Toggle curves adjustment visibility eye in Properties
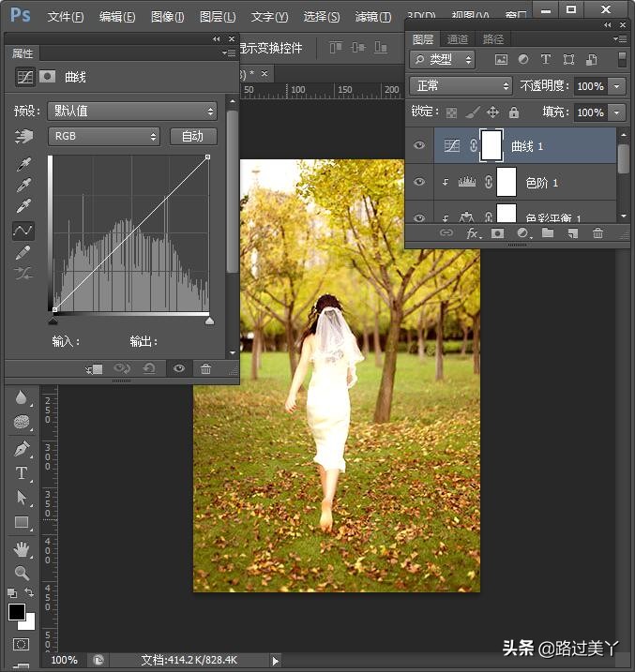 point(179,368)
